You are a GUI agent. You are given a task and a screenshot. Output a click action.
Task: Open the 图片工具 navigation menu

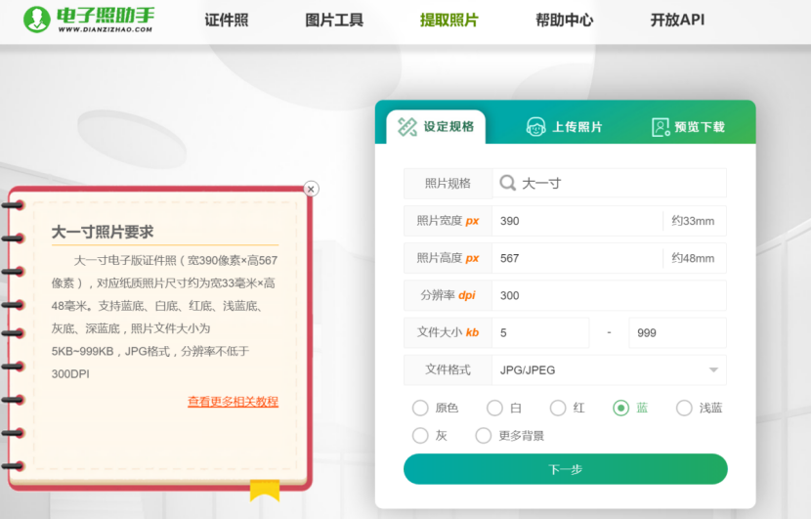(334, 20)
